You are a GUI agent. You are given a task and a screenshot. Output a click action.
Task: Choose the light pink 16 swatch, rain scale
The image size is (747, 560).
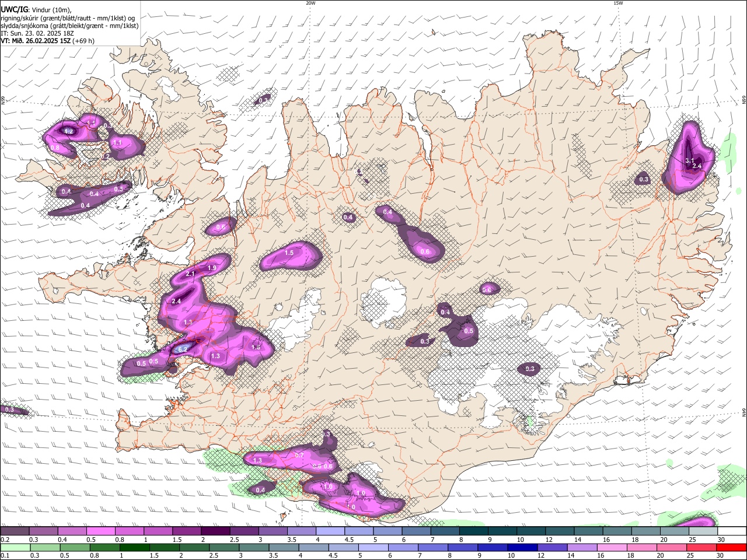[x=612, y=548]
